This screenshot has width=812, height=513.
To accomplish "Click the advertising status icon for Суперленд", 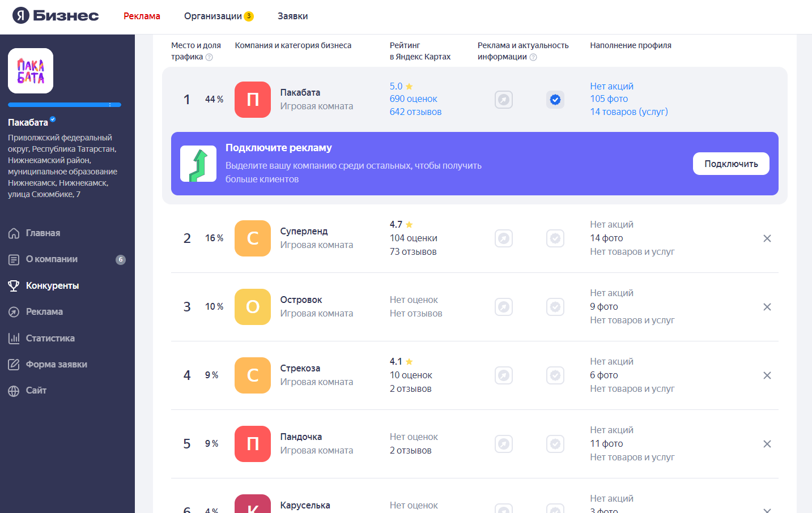I will click(504, 238).
